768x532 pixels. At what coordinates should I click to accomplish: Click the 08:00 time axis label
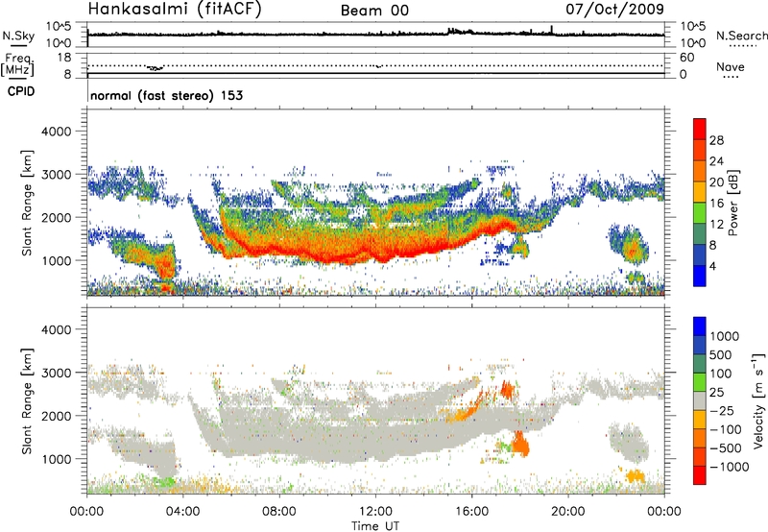(x=279, y=511)
